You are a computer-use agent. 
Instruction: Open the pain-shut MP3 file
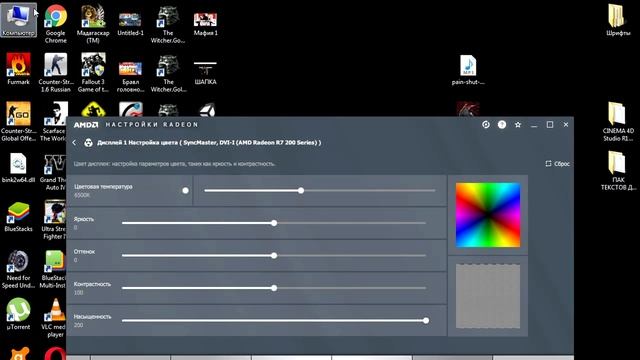click(x=468, y=70)
